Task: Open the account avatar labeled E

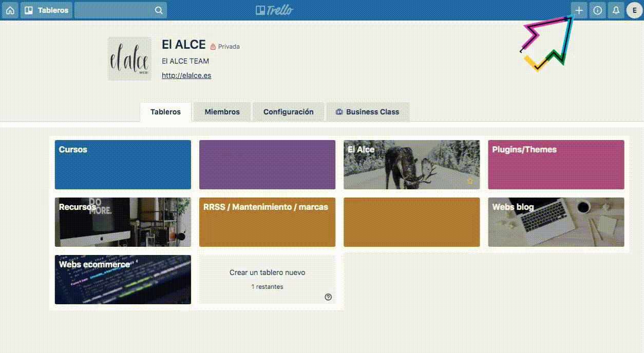Action: (634, 10)
